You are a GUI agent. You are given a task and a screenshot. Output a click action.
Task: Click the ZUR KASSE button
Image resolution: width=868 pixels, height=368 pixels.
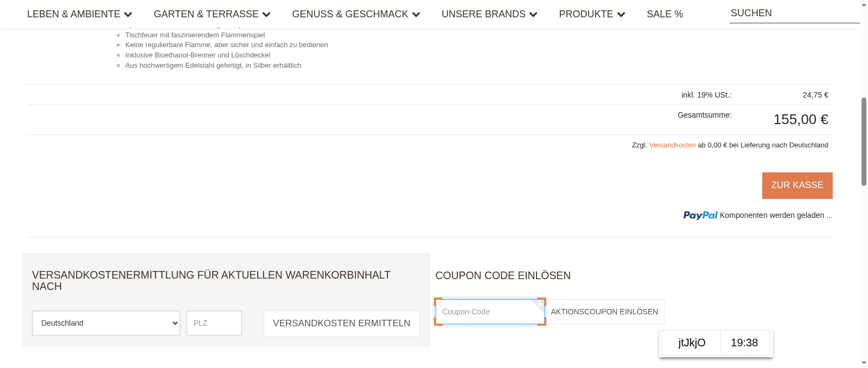point(797,185)
